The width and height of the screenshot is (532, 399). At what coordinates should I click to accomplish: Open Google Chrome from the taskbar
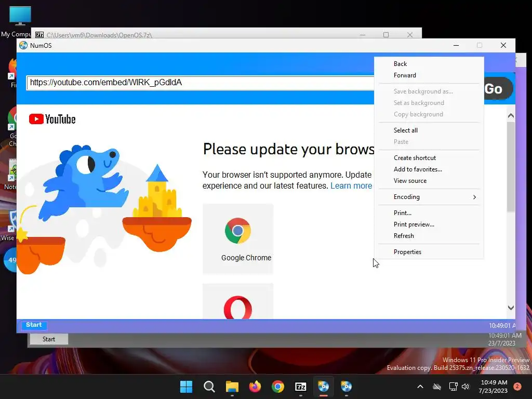[277, 387]
